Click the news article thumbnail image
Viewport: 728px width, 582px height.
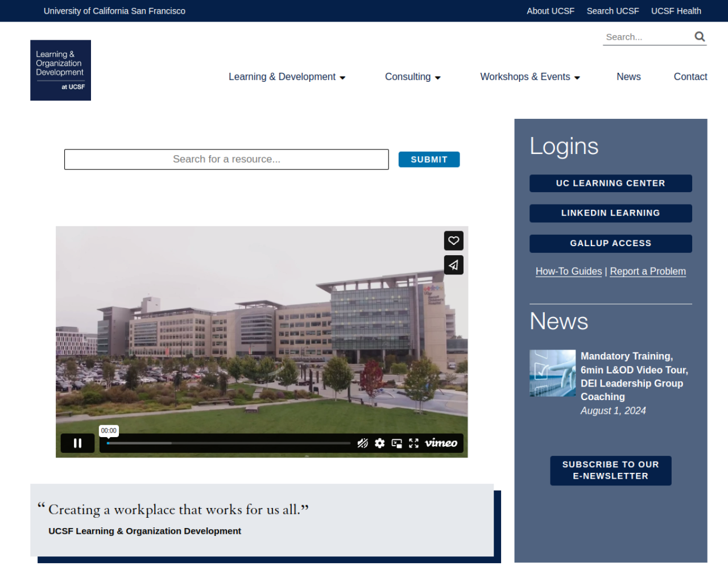click(x=552, y=373)
